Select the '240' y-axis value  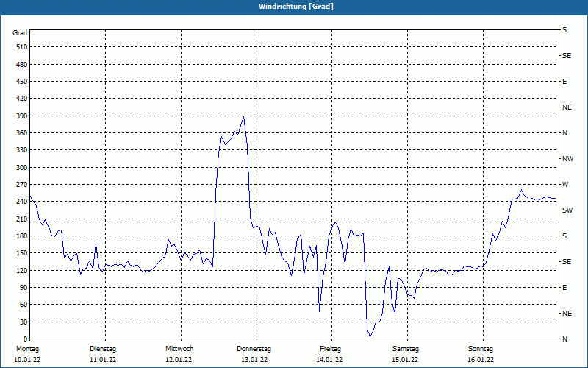(x=22, y=202)
